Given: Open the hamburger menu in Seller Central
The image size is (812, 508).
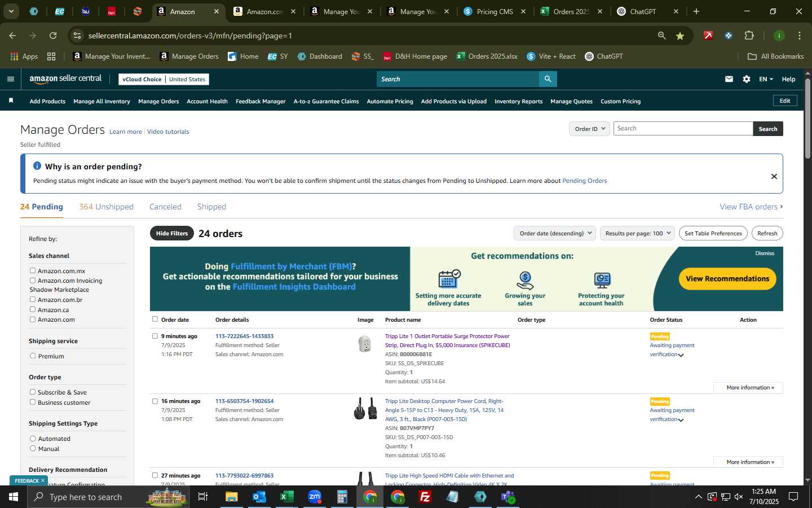Looking at the screenshot, I should [x=11, y=79].
